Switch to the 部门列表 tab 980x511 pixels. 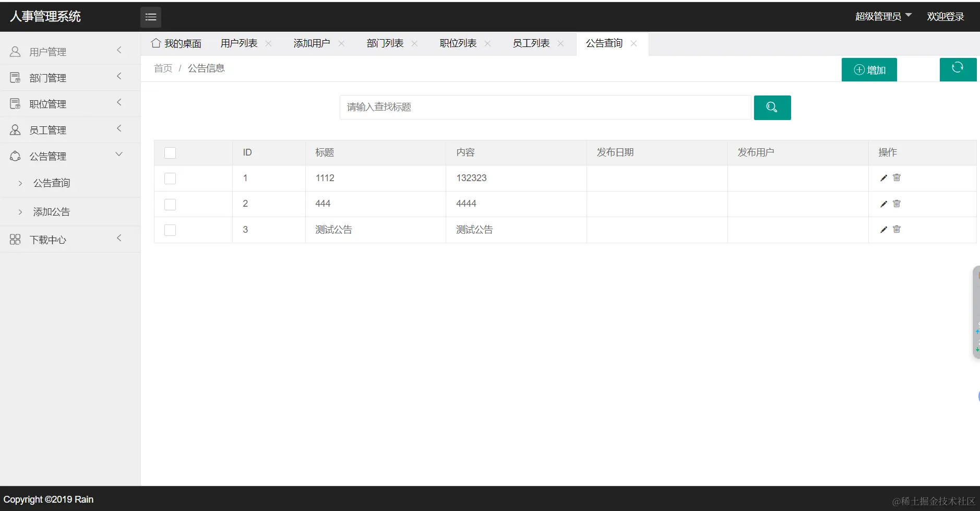pos(385,43)
